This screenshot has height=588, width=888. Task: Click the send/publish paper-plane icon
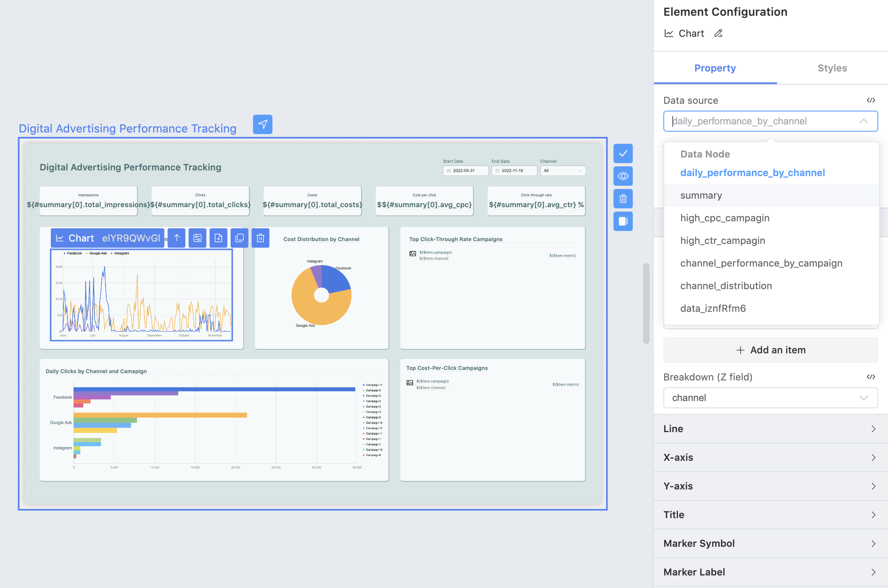point(263,124)
